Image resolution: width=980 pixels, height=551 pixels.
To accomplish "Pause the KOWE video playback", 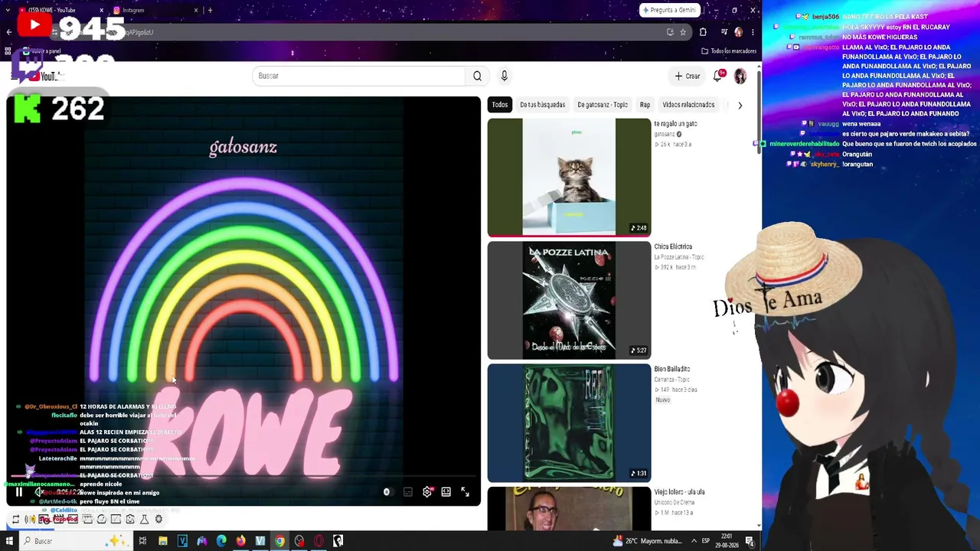I will coord(19,492).
